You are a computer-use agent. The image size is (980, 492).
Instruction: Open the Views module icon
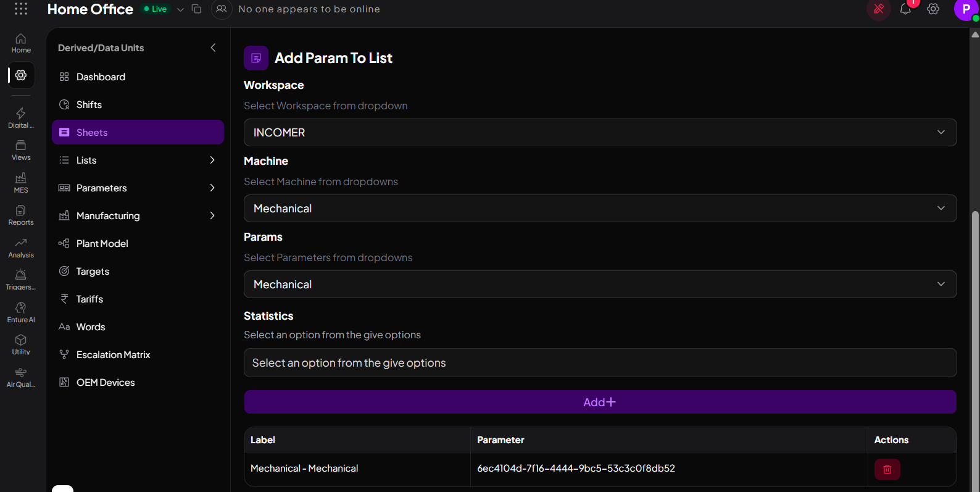tap(21, 151)
